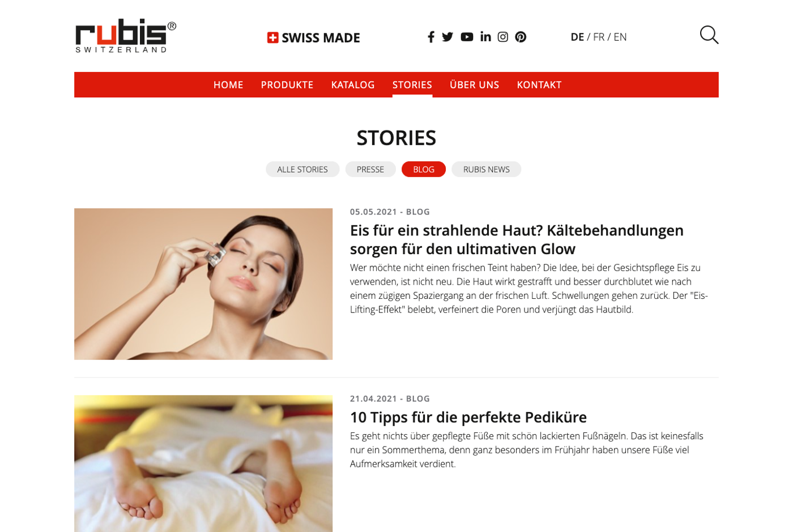793x532 pixels.
Task: Open search with the magnifier icon
Action: (709, 35)
